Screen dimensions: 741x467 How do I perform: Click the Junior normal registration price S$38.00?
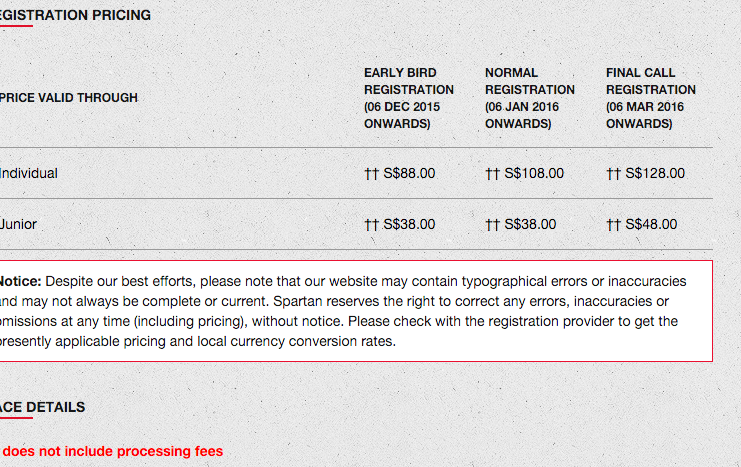pos(530,225)
